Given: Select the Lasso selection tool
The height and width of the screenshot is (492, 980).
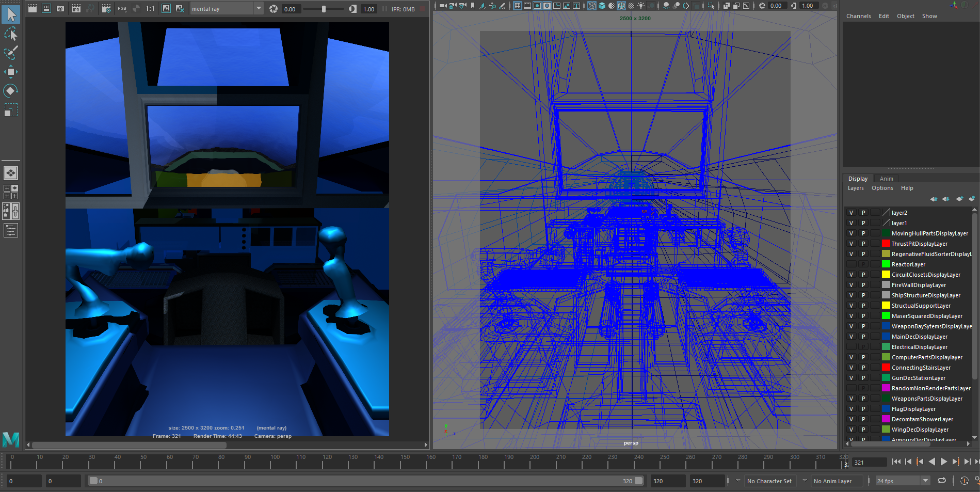Looking at the screenshot, I should tap(11, 34).
